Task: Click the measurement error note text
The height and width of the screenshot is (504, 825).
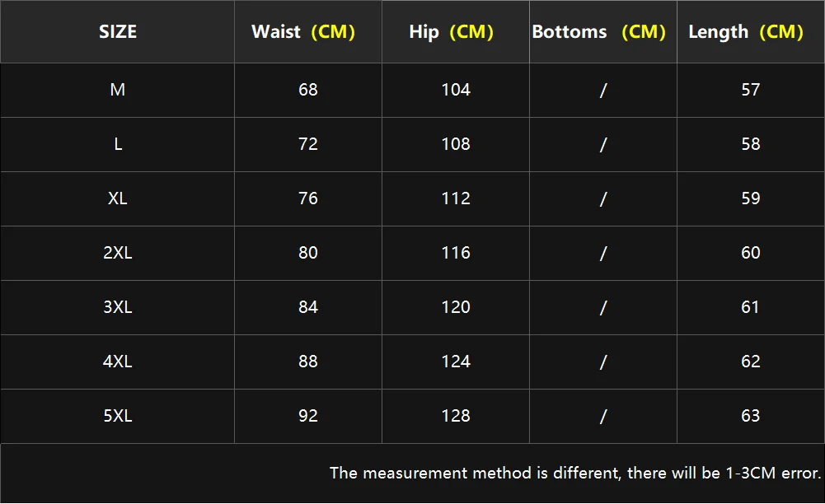Action: 575,473
